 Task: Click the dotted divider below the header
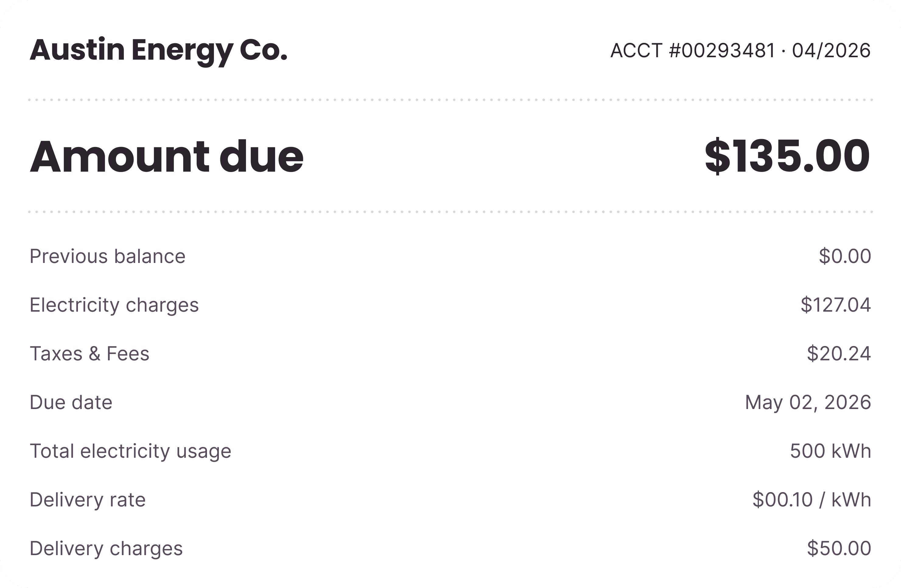(451, 100)
